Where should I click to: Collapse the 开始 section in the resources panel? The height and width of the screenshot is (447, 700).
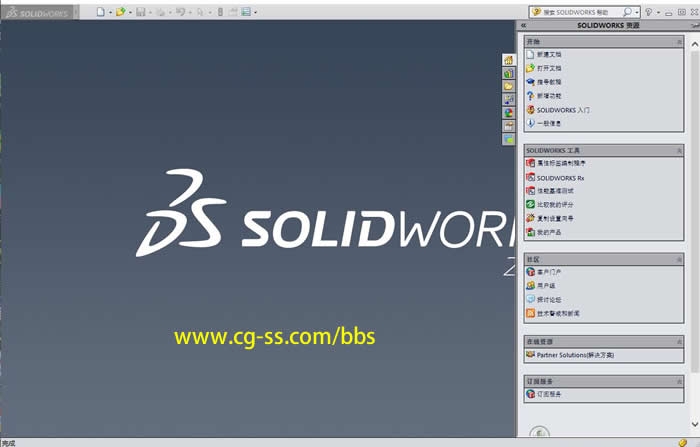click(x=680, y=42)
